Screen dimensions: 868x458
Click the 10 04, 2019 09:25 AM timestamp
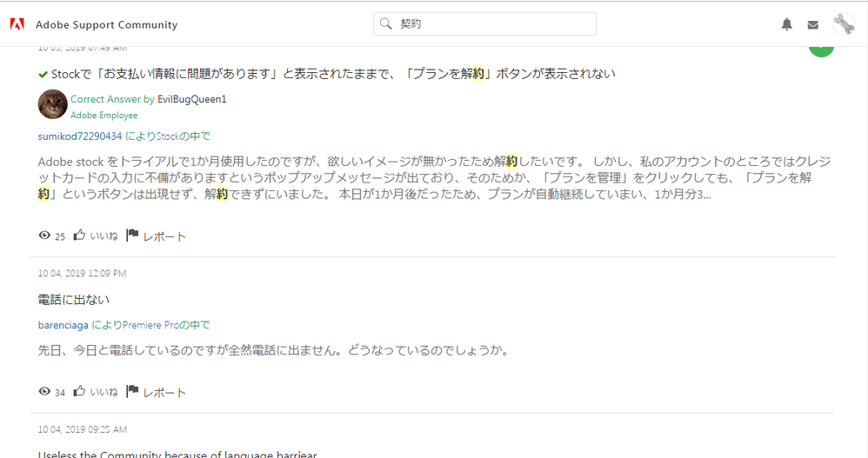[x=82, y=429]
